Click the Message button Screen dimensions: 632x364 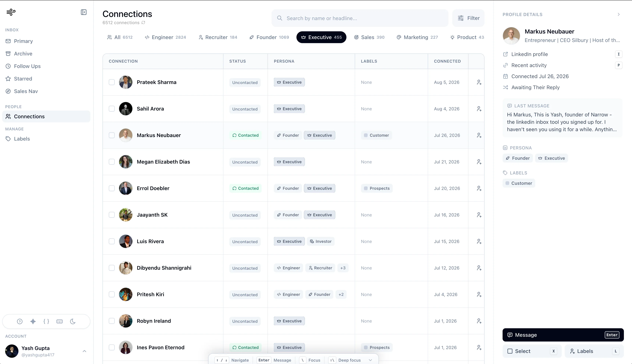(563, 335)
